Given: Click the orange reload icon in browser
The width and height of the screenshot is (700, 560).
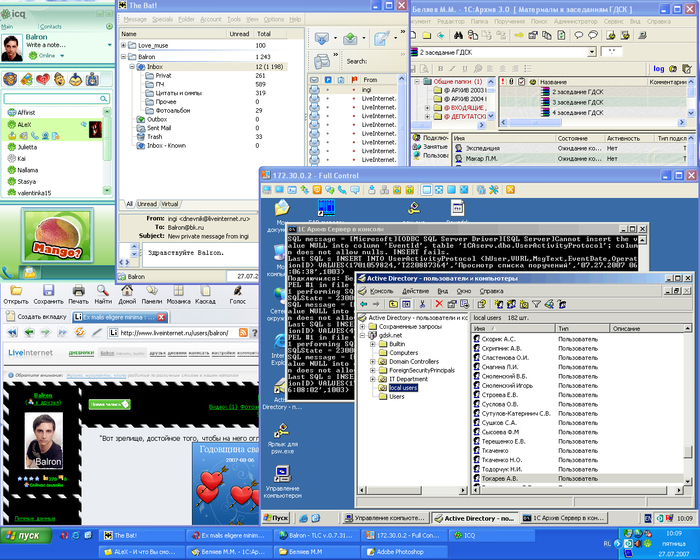Looking at the screenshot, I should point(79,332).
